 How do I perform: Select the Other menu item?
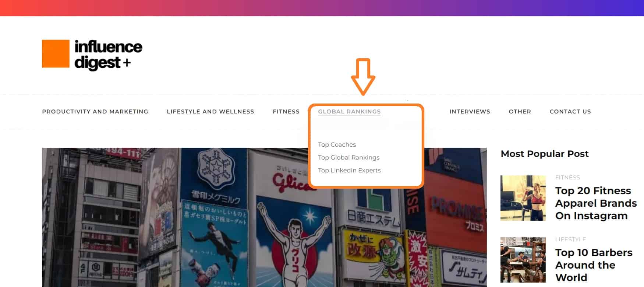pyautogui.click(x=520, y=112)
